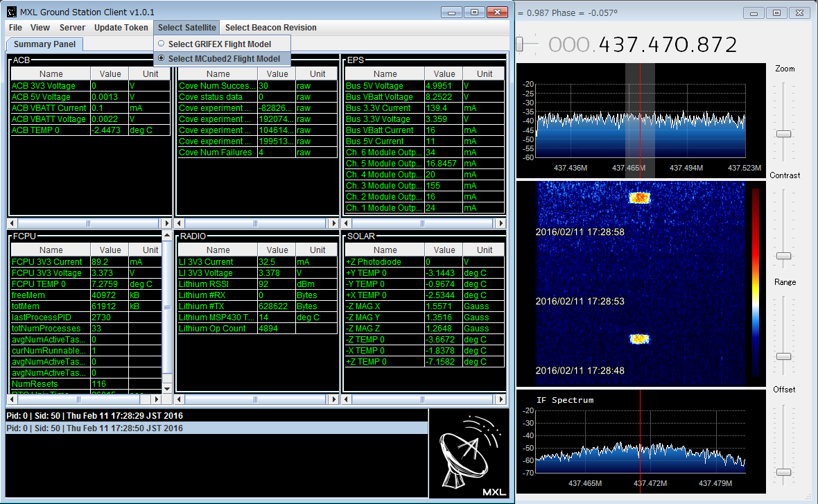This screenshot has width=818, height=504.
Task: Click the Contrast slider handle
Action: 783,256
